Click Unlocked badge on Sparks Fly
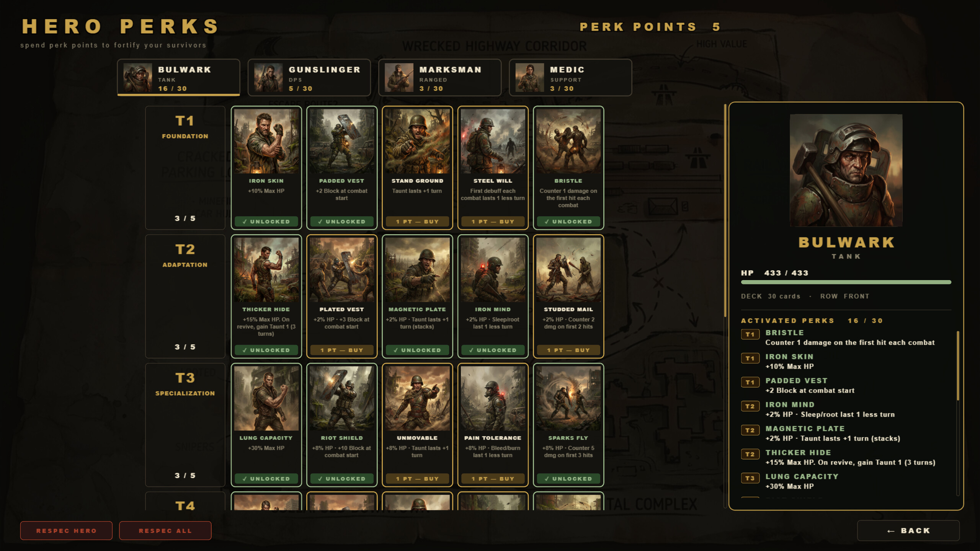Image resolution: width=980 pixels, height=551 pixels. 568,479
